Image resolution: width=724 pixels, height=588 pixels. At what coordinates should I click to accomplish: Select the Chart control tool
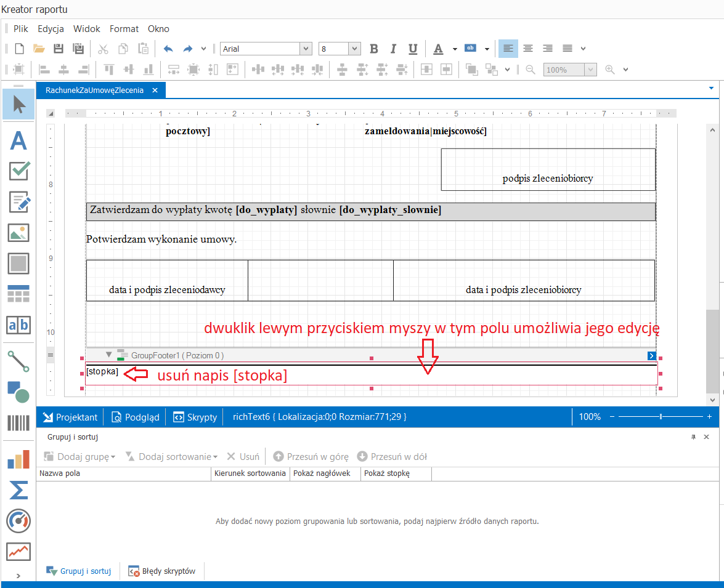coord(18,460)
